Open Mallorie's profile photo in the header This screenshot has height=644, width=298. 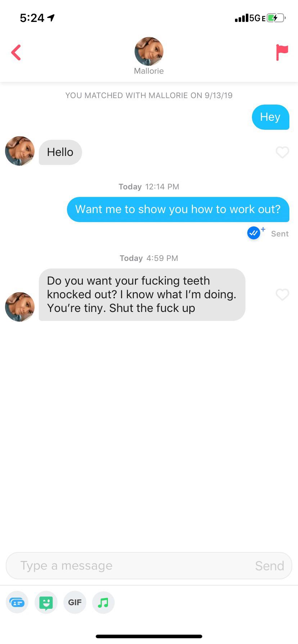pyautogui.click(x=149, y=51)
